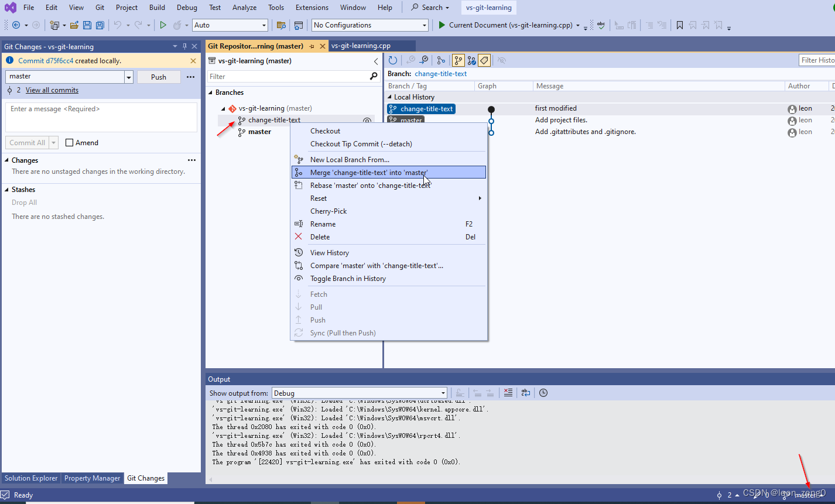Collapse the Branches tree section
835x504 pixels.
(211, 92)
